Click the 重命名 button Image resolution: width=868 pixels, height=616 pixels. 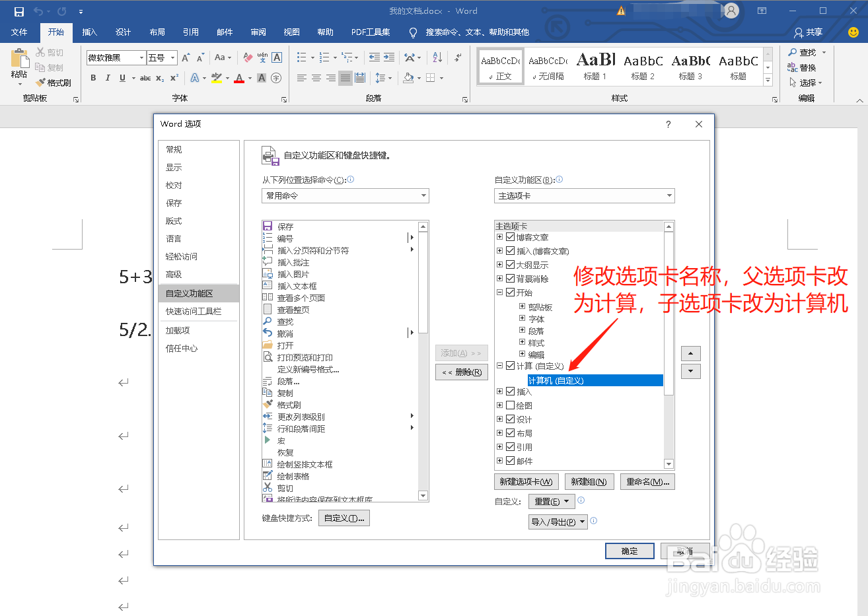pyautogui.click(x=648, y=482)
